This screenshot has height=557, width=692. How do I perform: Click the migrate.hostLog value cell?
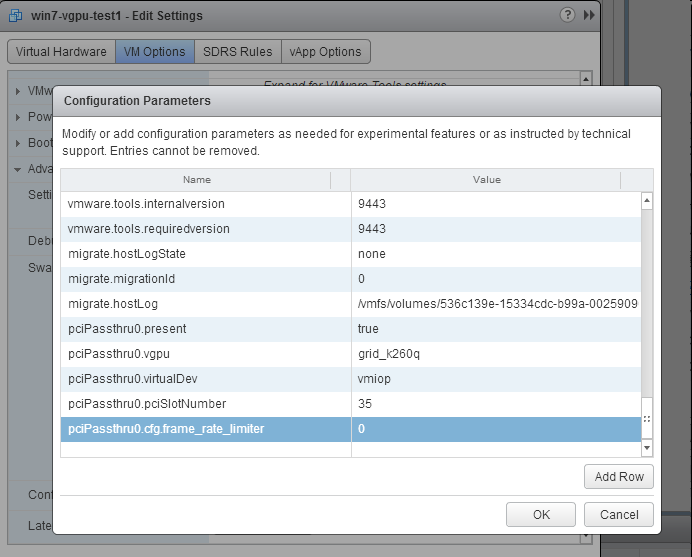(495, 304)
